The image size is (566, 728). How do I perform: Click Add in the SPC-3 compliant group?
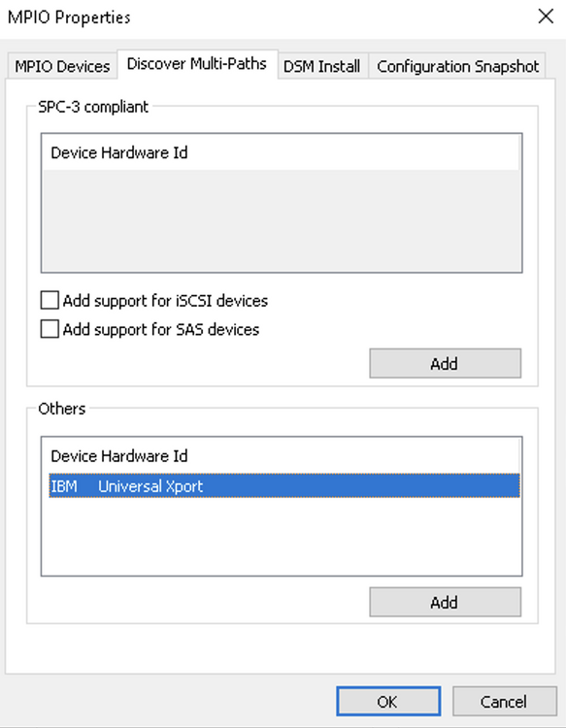[445, 364]
